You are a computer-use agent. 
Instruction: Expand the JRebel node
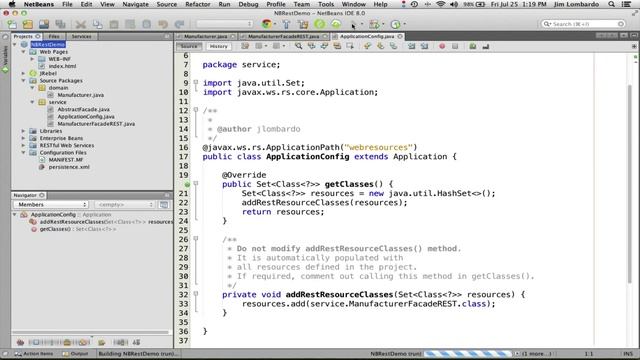(x=23, y=73)
